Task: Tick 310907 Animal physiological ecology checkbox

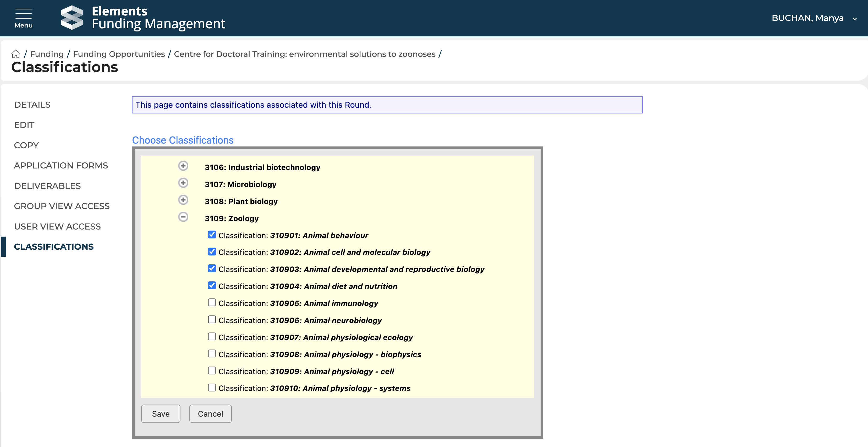Action: [x=212, y=336]
